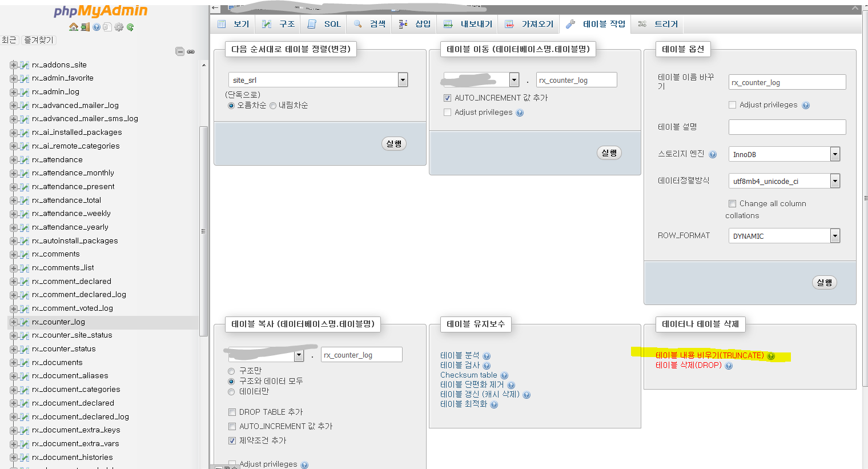Enable the Change all column collations checkbox
Screen dimensions: 868x469
pos(732,203)
